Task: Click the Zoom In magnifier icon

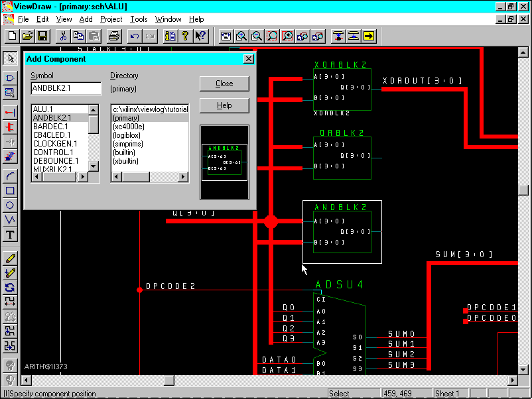Action: (241, 36)
